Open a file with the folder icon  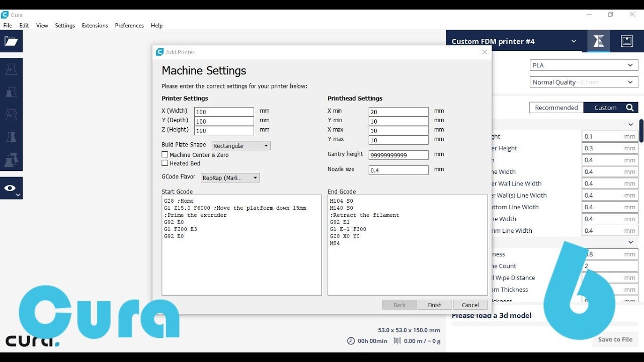[x=12, y=42]
